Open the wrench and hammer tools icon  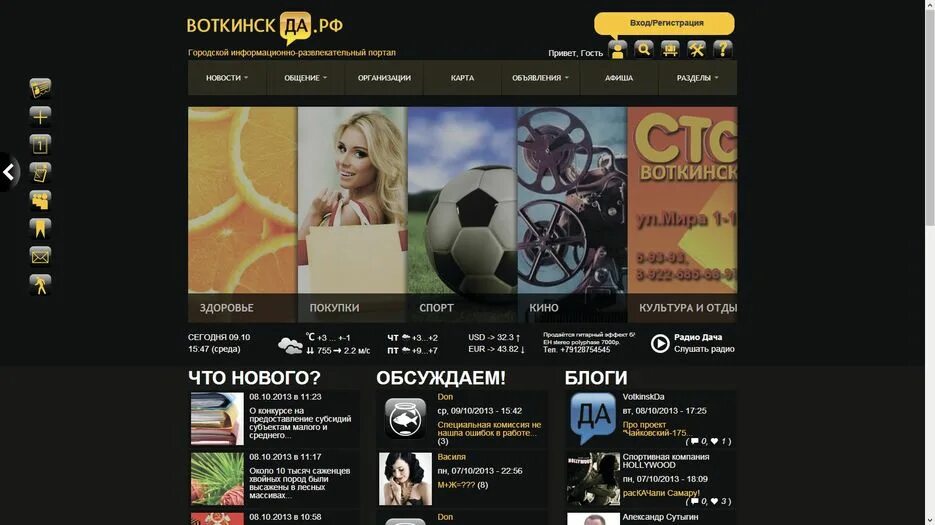(x=696, y=50)
